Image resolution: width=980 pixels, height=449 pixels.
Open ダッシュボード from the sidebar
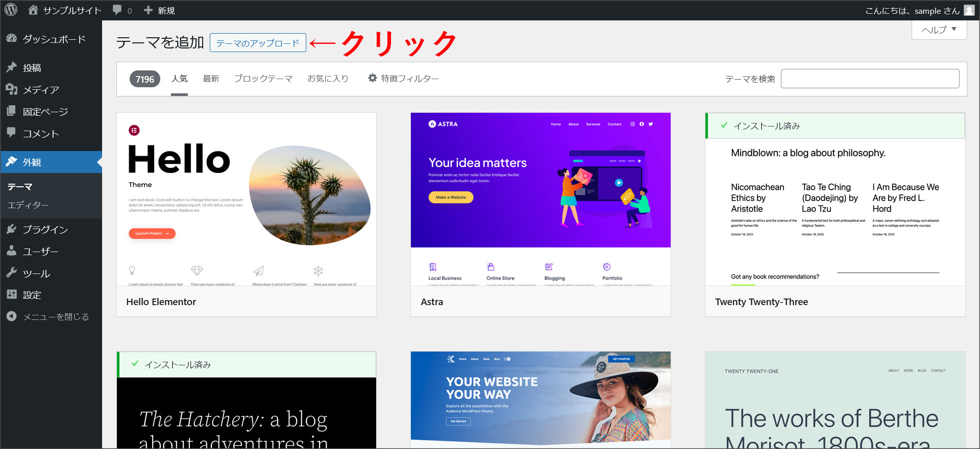[54, 39]
